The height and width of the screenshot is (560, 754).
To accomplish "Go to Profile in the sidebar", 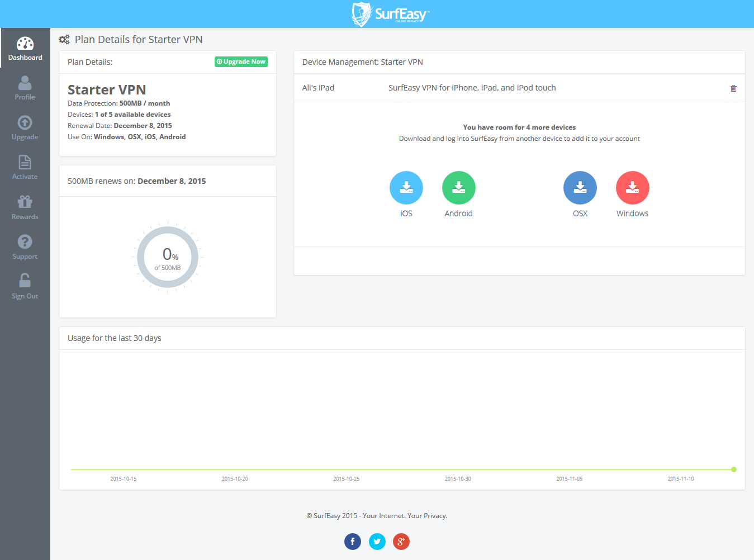I will click(25, 88).
